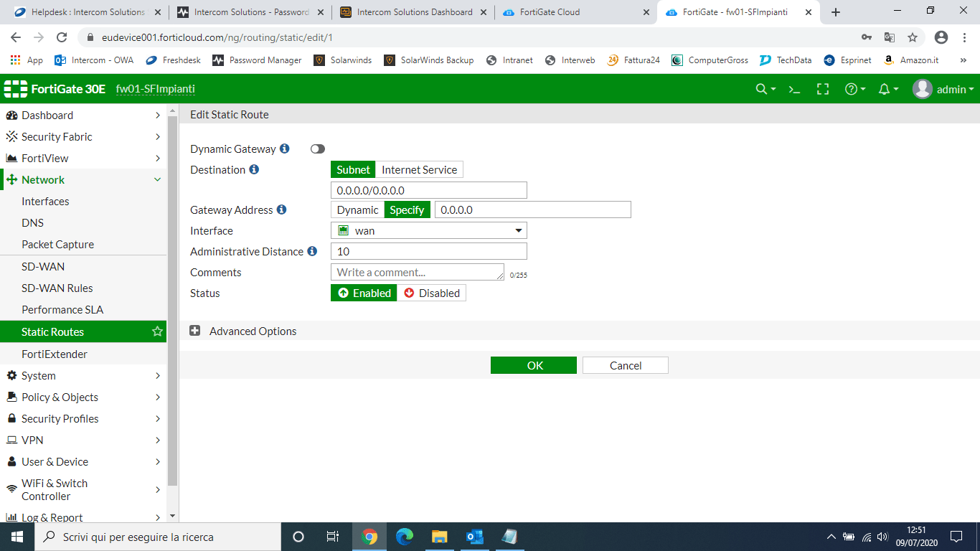The image size is (980, 551).
Task: Set Status to Disabled
Action: tap(431, 293)
